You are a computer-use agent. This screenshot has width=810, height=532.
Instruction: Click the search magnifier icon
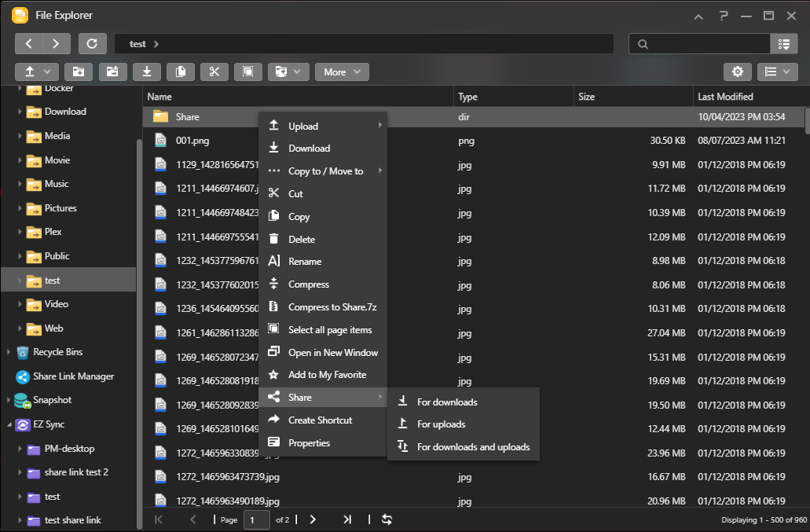click(x=643, y=45)
